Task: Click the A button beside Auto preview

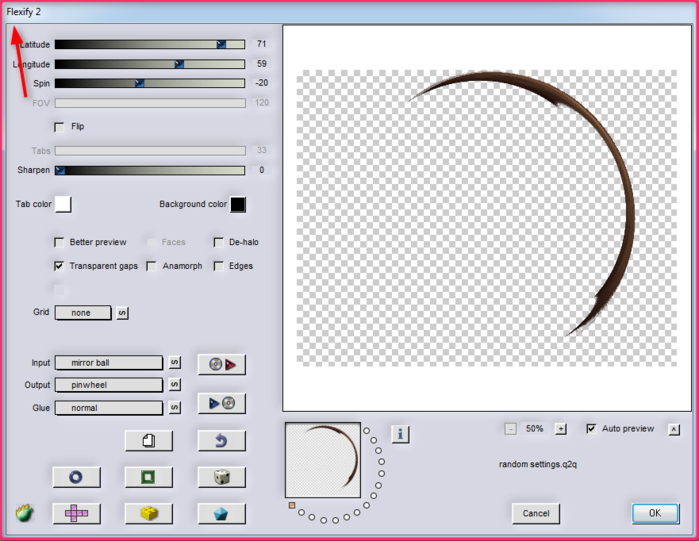Action: 674,430
